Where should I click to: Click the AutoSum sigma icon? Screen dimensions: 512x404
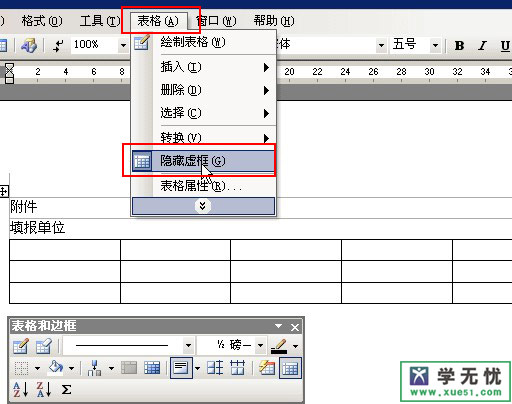(x=66, y=389)
